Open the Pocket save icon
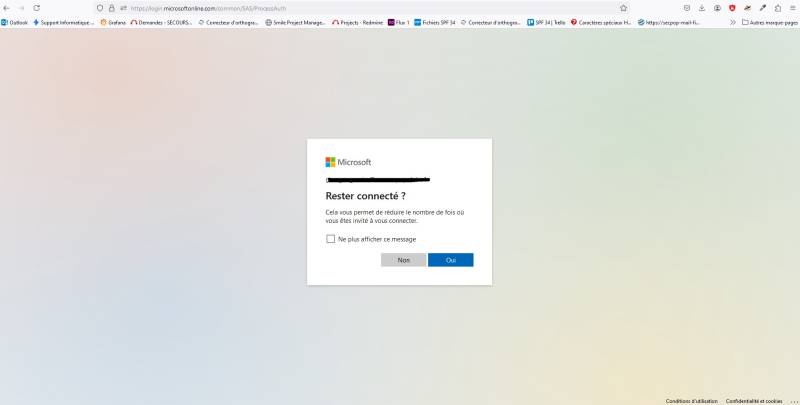The image size is (800, 405). [687, 8]
